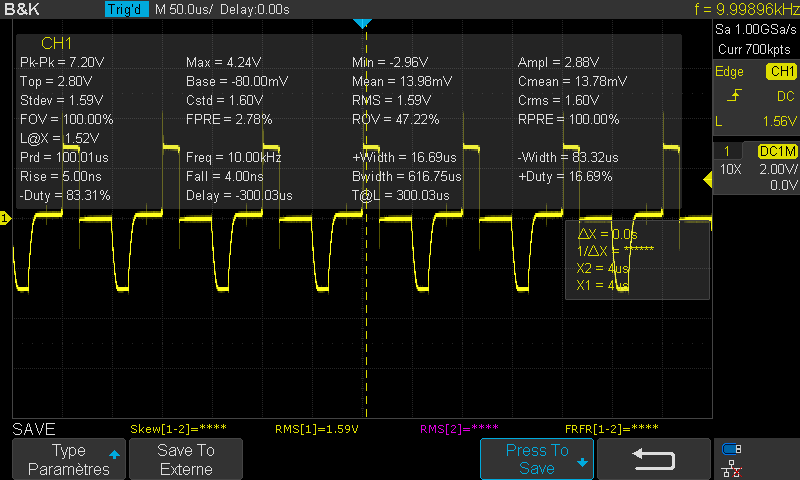The height and width of the screenshot is (480, 800).
Task: Click the +Duty = 16.69% measurement
Action: (565, 176)
